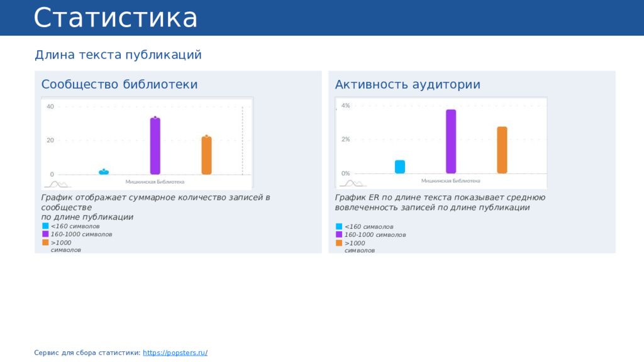Click 'Мишкинская Библиотека' label in the Активность аудитории chart

[450, 181]
